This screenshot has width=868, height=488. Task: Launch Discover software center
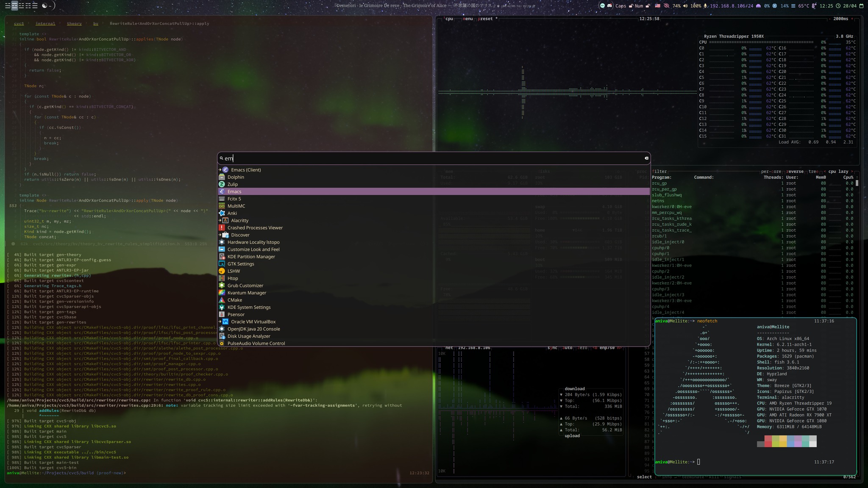[x=434, y=235]
